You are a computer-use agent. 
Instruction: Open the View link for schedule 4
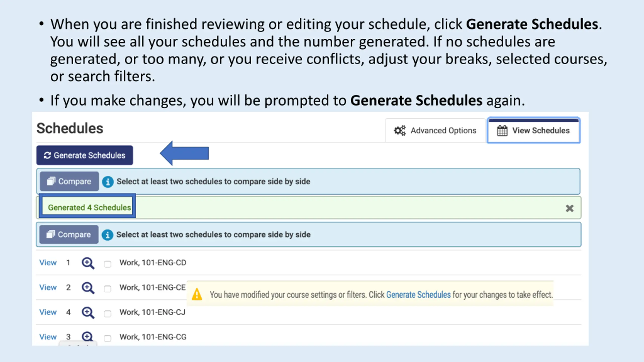pyautogui.click(x=48, y=312)
